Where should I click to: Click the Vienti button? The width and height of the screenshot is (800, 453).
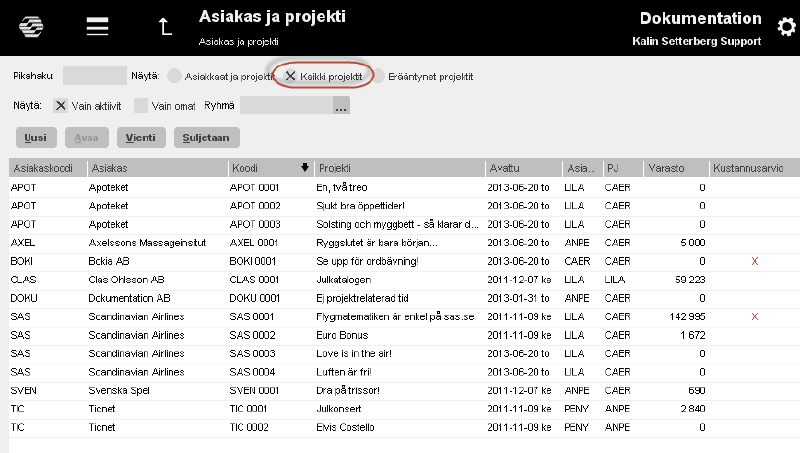pyautogui.click(x=141, y=138)
